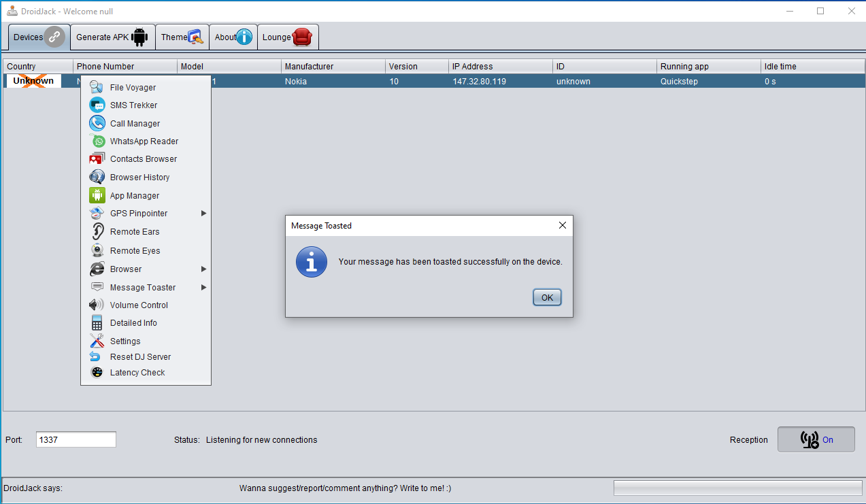Click the DroidJack title bar app icon
This screenshot has width=866, height=504.
12,11
